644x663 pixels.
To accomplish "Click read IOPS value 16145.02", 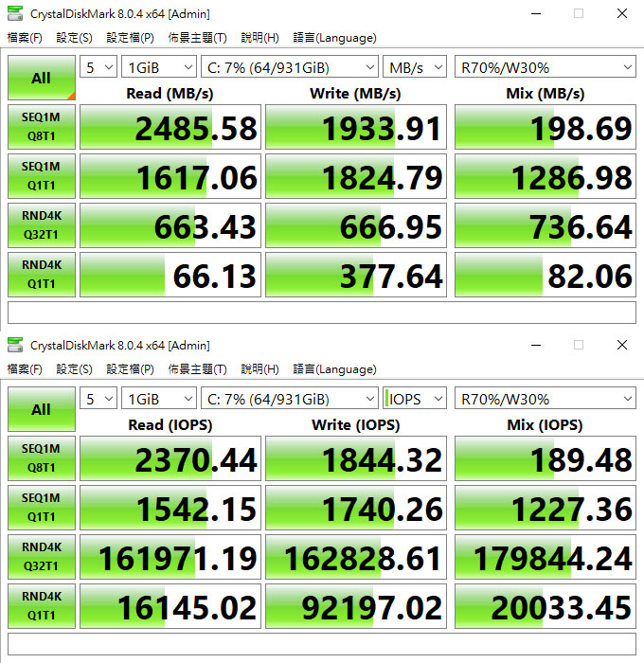I will 170,606.
